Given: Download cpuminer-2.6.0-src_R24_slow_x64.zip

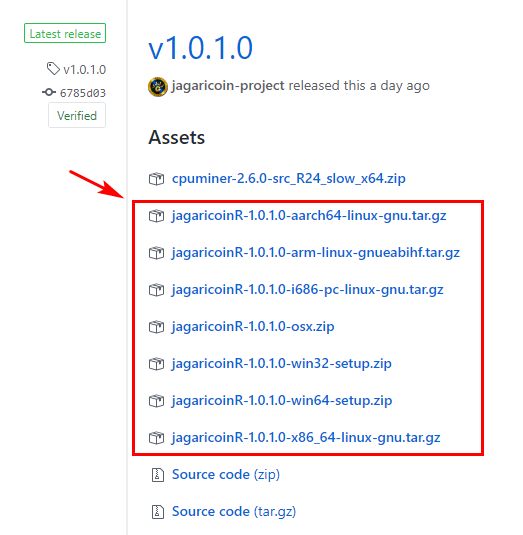Looking at the screenshot, I should [289, 179].
